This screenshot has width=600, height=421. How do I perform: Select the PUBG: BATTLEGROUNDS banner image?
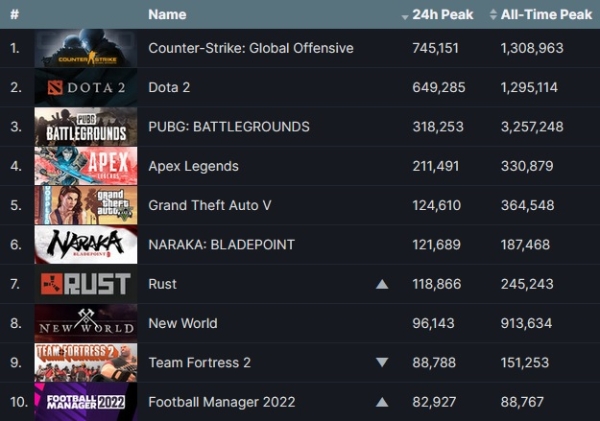click(x=86, y=127)
